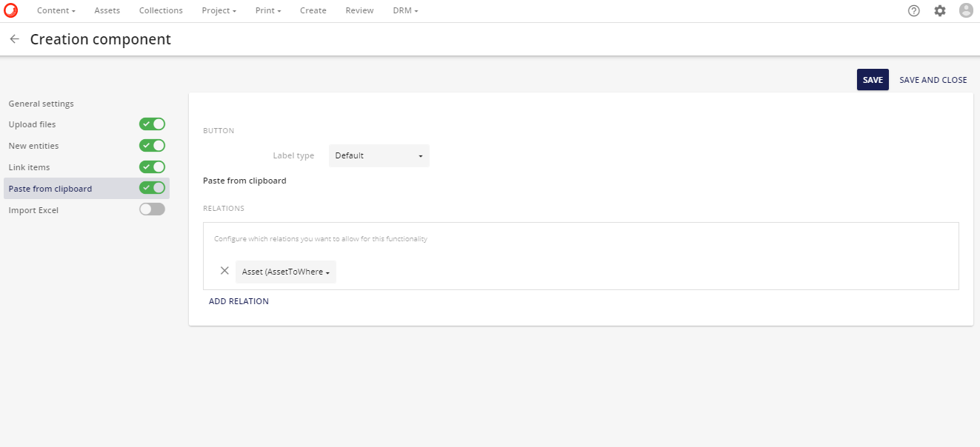Open the Review menu item
The height and width of the screenshot is (447, 980).
coord(359,10)
